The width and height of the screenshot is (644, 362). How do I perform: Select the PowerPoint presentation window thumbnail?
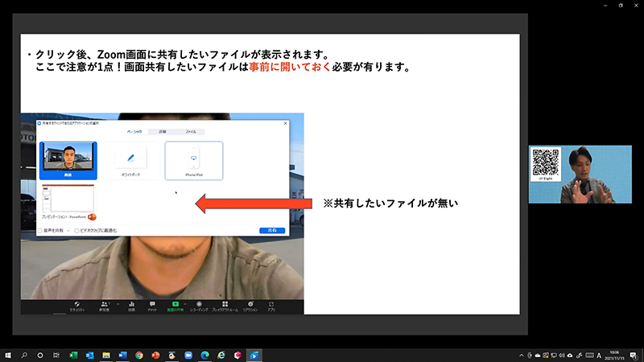tap(68, 203)
